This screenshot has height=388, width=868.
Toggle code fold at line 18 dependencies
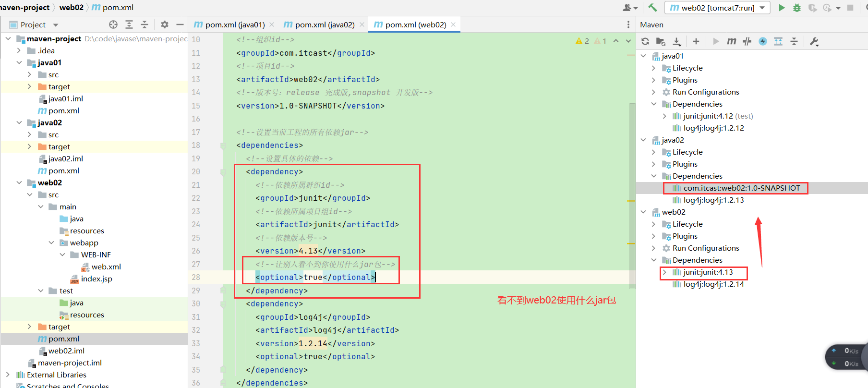(223, 145)
